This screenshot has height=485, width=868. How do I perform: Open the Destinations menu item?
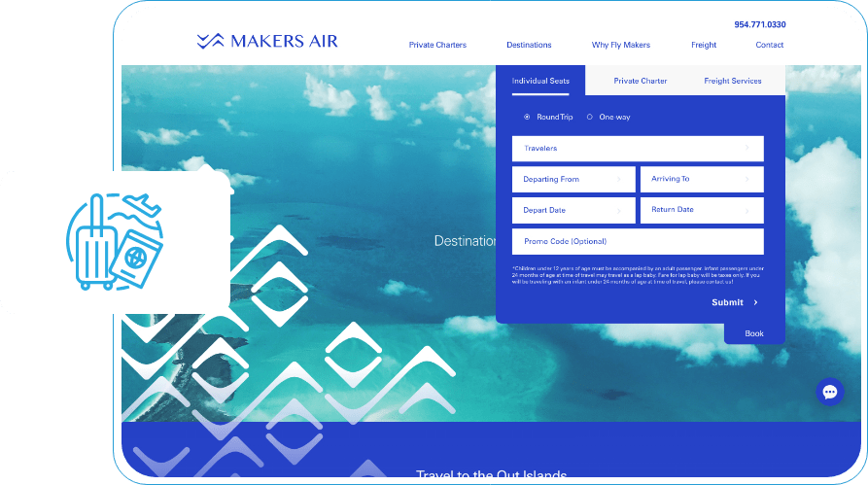click(x=529, y=45)
